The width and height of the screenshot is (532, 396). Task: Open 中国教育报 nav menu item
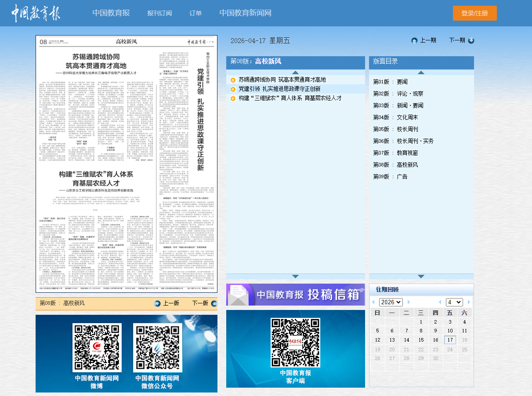point(111,13)
